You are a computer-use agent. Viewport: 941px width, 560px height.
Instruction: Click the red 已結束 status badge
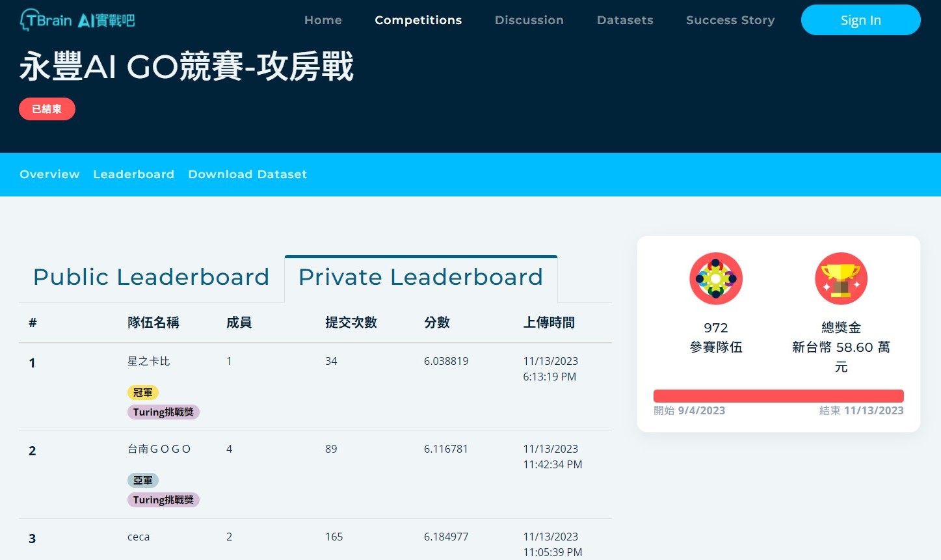point(47,109)
